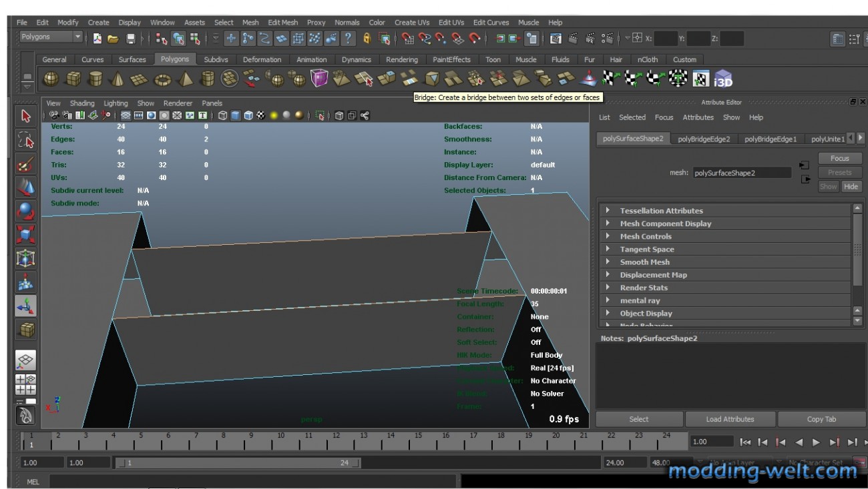
Task: Expand Mesh Component Display section
Action: click(724, 223)
